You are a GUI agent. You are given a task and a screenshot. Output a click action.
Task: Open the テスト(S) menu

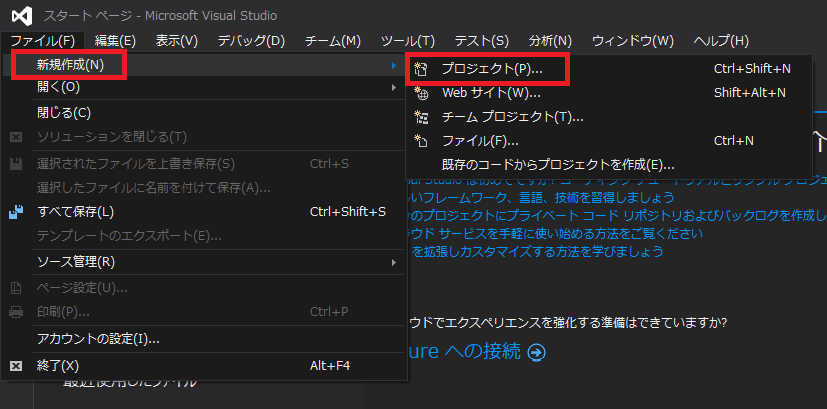[x=482, y=41]
